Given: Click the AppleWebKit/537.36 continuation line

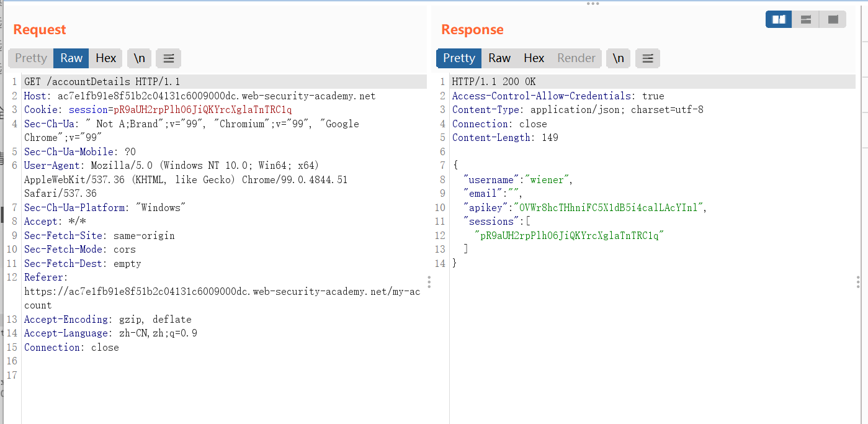Looking at the screenshot, I should coord(186,180).
